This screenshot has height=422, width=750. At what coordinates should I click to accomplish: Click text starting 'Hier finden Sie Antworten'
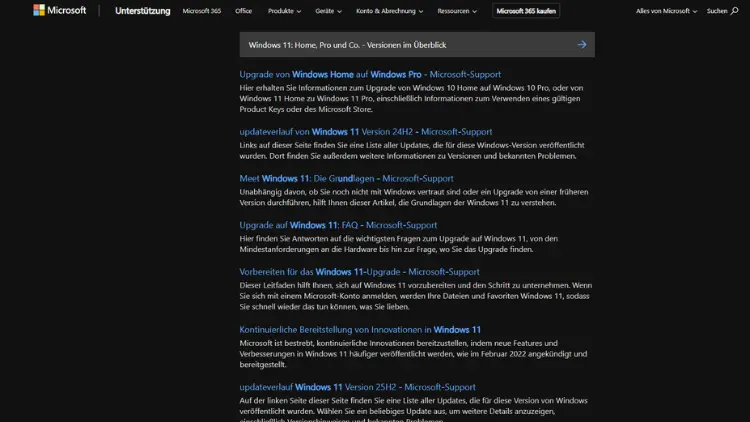(398, 244)
